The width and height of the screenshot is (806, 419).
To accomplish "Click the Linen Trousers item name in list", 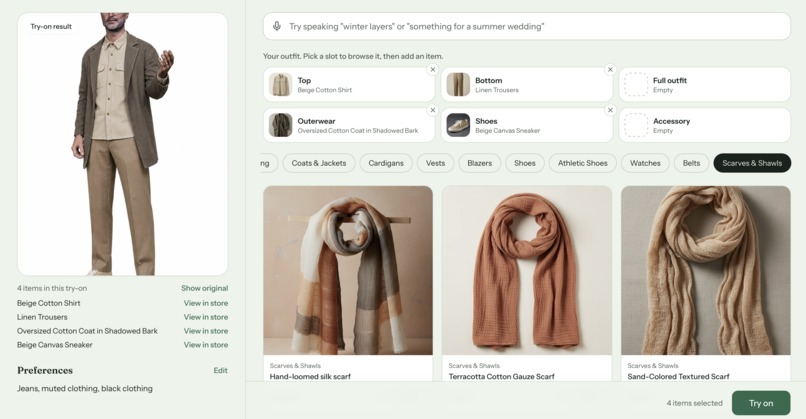I will (42, 317).
